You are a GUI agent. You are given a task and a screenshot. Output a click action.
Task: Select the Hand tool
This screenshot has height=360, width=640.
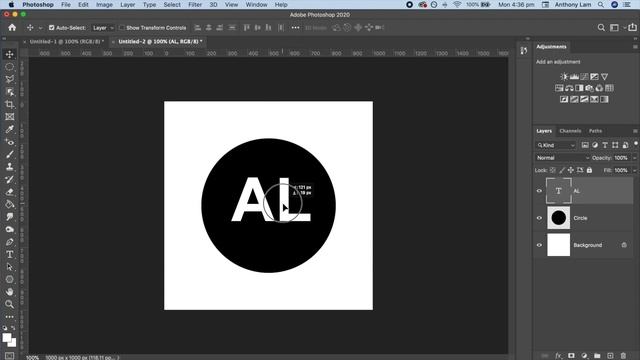pos(9,292)
